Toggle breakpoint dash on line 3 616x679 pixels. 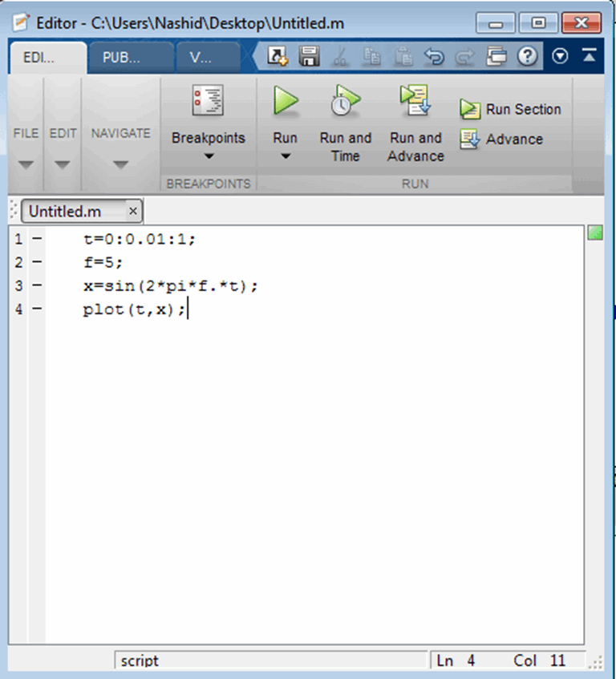coord(37,285)
